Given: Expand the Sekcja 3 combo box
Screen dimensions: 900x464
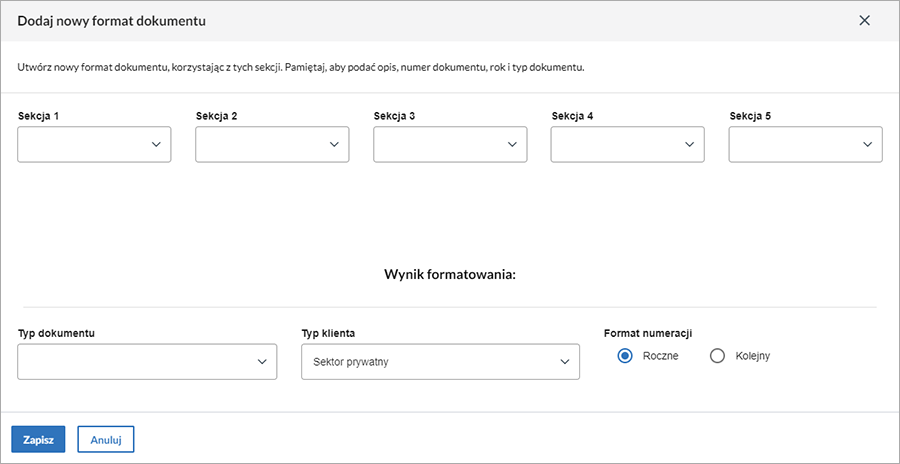Looking at the screenshot, I should (x=440, y=145).
